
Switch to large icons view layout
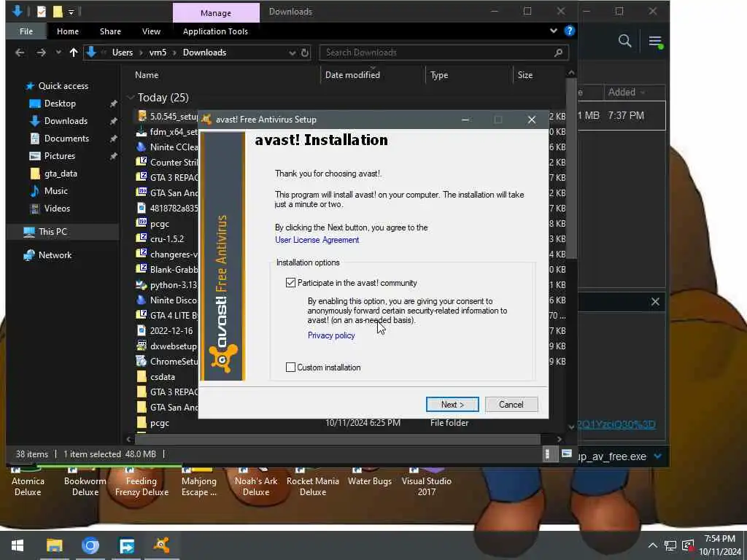[566, 454]
